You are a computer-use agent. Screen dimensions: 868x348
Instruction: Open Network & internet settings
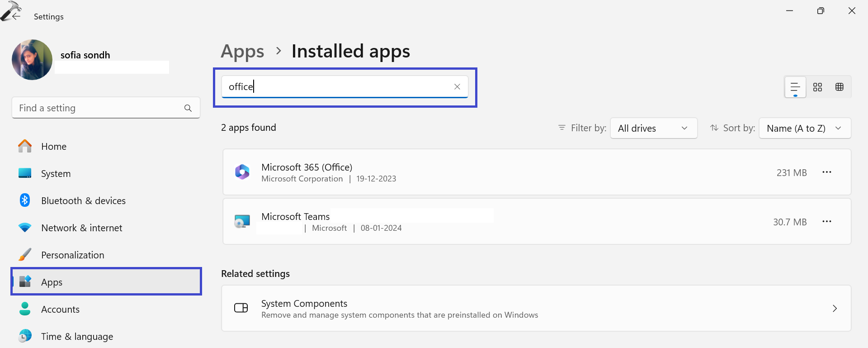81,228
